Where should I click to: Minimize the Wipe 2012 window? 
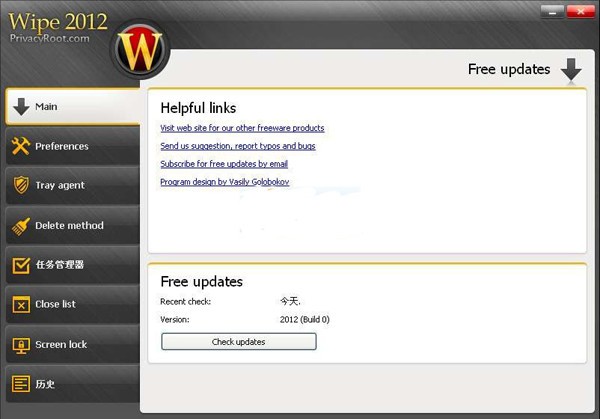click(551, 12)
